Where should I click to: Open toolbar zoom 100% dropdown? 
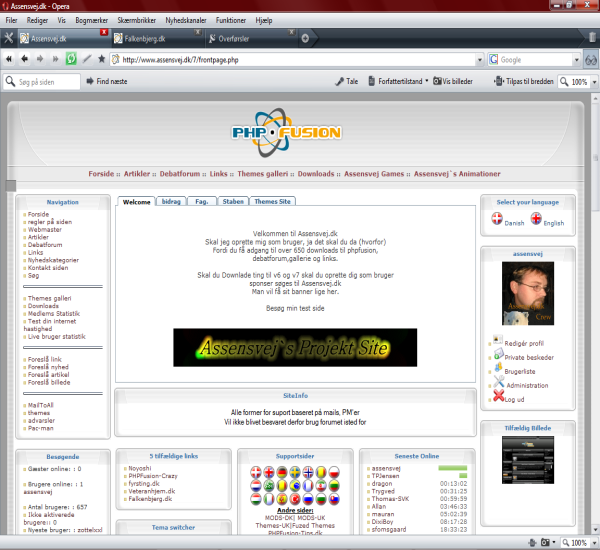[594, 82]
